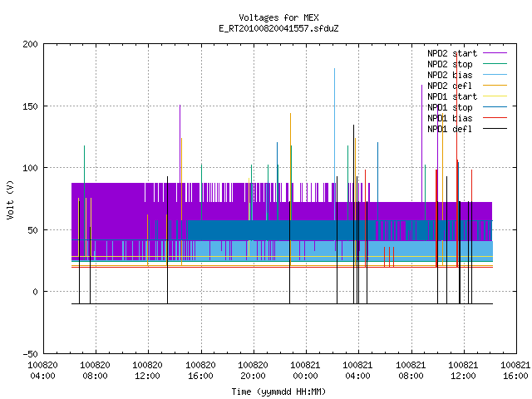Click the y-axis tick label -50
This screenshot has width=532, height=399.
point(30,354)
